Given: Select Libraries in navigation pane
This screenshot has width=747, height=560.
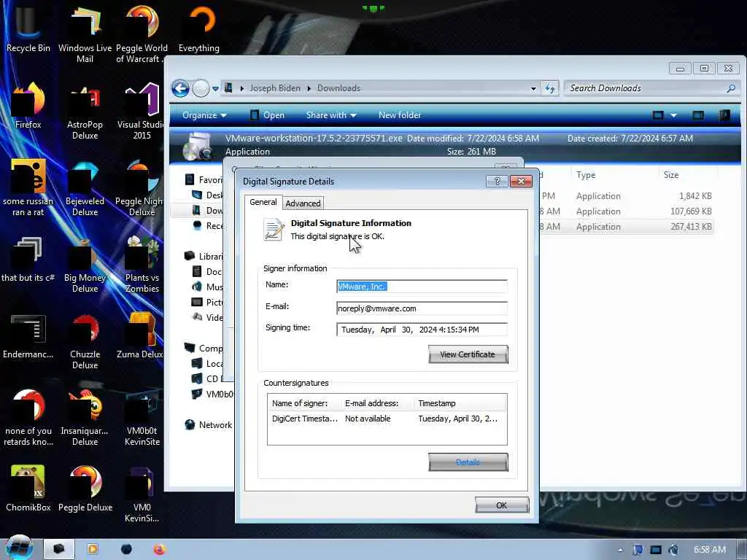Looking at the screenshot, I should tap(204, 256).
